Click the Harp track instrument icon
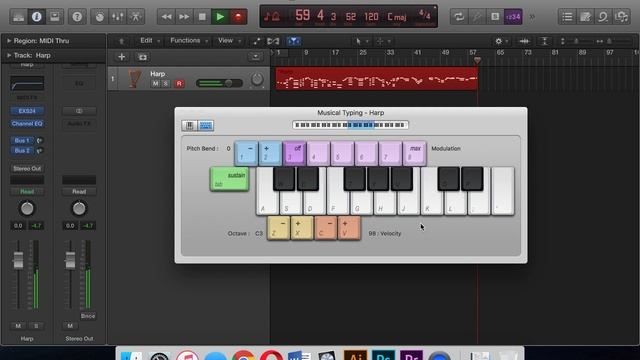Screen dimensions: 640x360 tap(135, 78)
